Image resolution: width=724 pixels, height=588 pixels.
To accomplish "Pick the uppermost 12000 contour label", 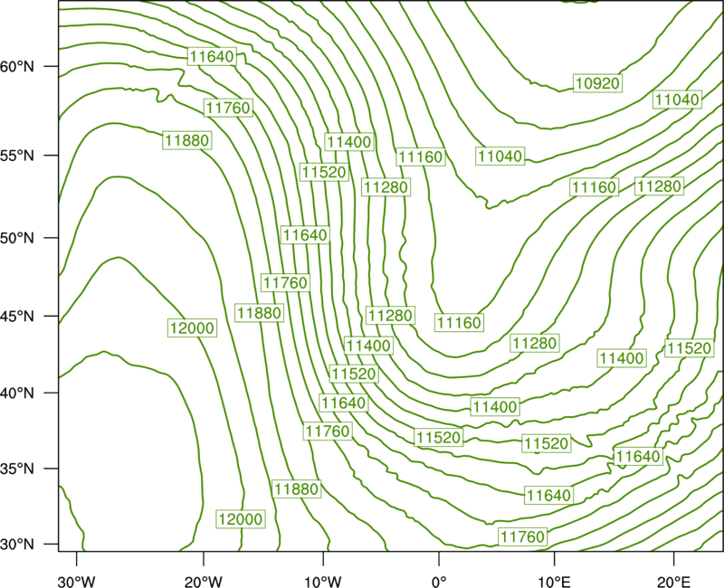I will (192, 328).
